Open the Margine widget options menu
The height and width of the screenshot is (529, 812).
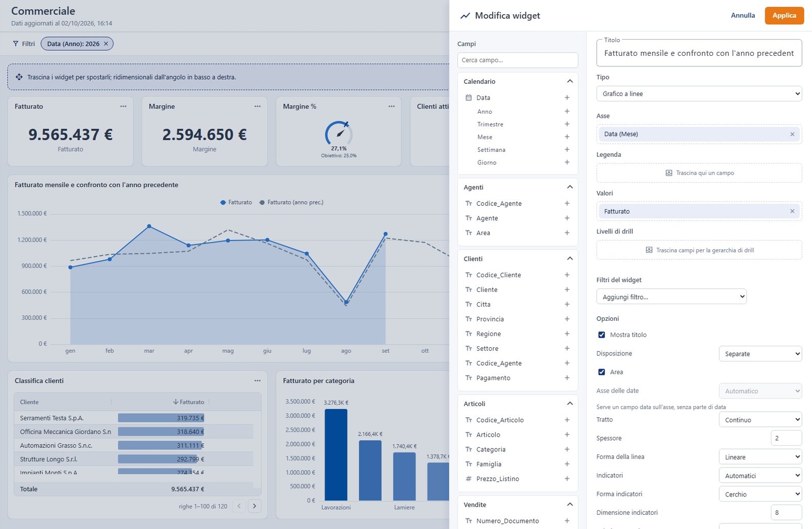pos(257,106)
